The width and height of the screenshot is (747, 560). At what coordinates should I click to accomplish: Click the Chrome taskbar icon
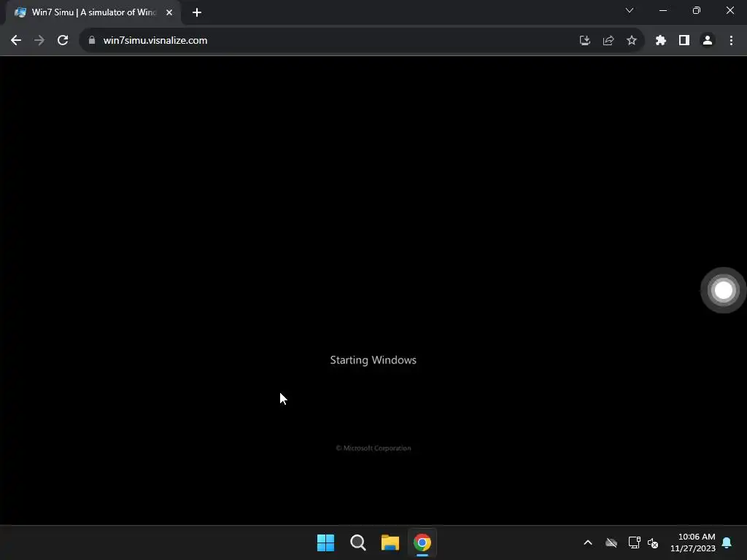[x=422, y=542]
